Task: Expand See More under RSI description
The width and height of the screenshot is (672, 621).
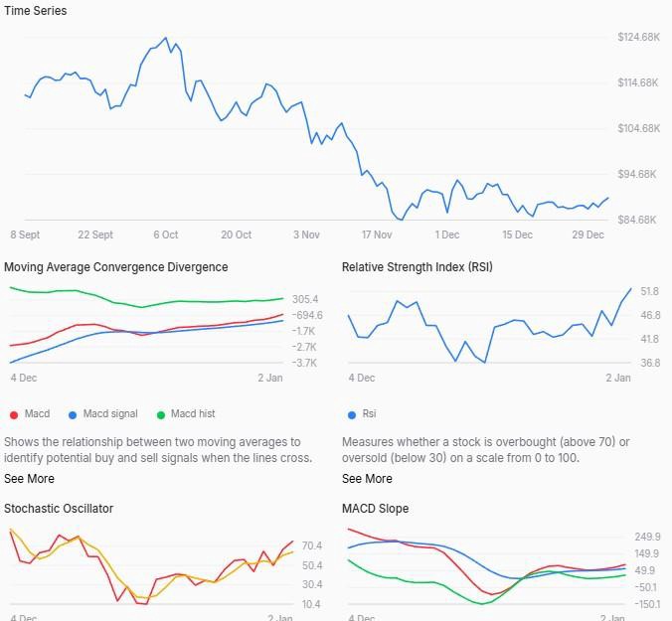Action: click(367, 479)
